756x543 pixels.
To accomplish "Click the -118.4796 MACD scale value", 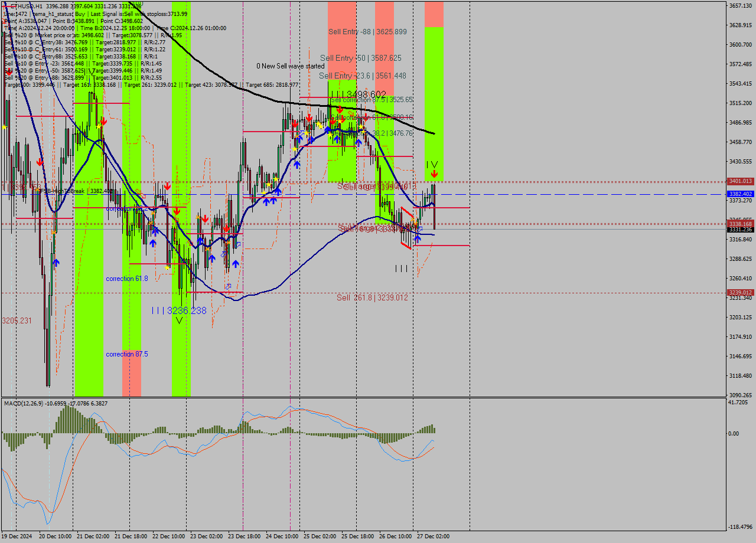I will (x=741, y=526).
